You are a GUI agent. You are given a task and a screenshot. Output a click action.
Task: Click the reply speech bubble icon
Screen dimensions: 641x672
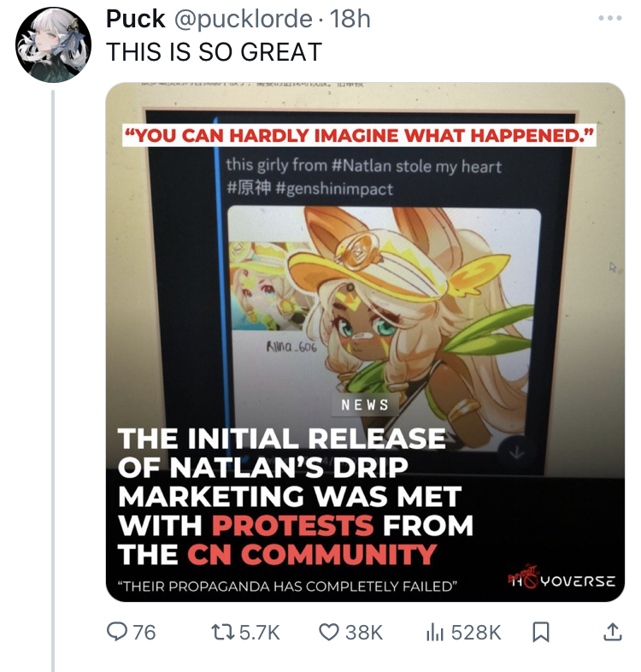click(x=117, y=632)
